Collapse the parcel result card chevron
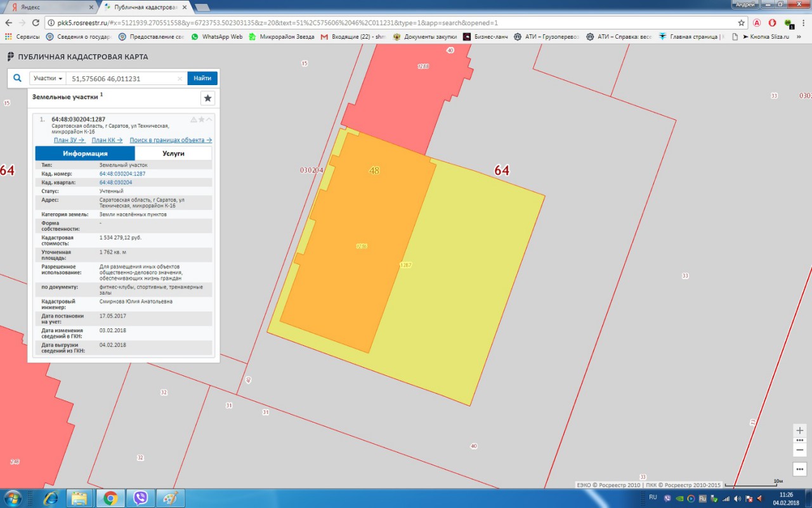 click(x=209, y=119)
